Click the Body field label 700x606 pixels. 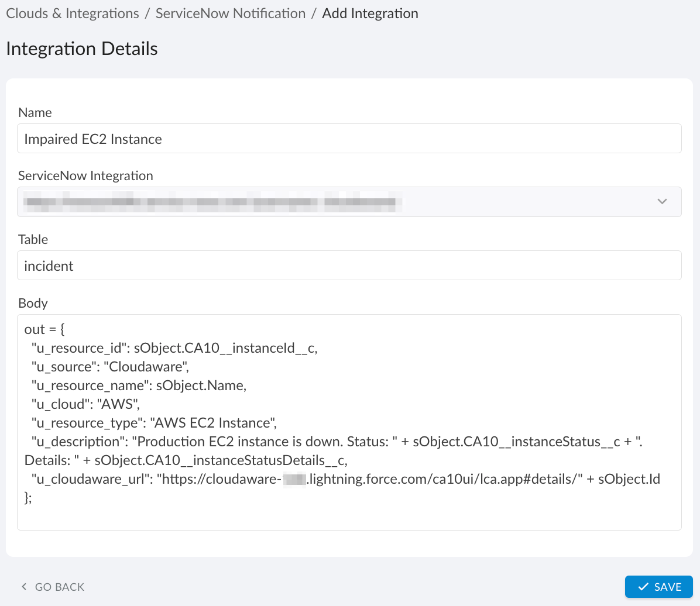point(33,303)
